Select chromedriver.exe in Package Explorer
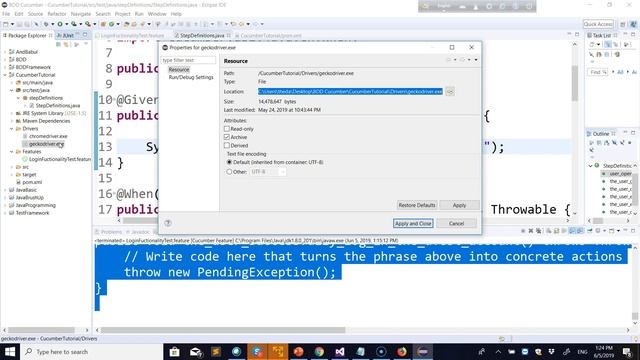The width and height of the screenshot is (640, 360). point(48,136)
